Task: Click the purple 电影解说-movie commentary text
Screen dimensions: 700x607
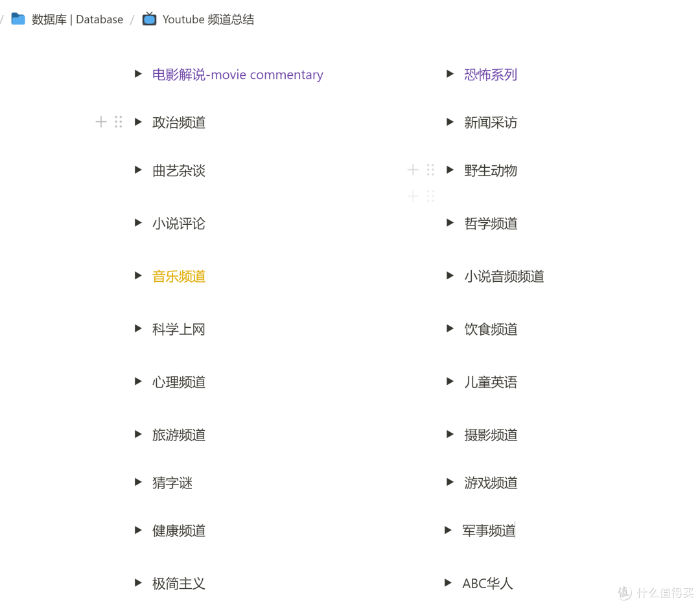Action: coord(237,74)
